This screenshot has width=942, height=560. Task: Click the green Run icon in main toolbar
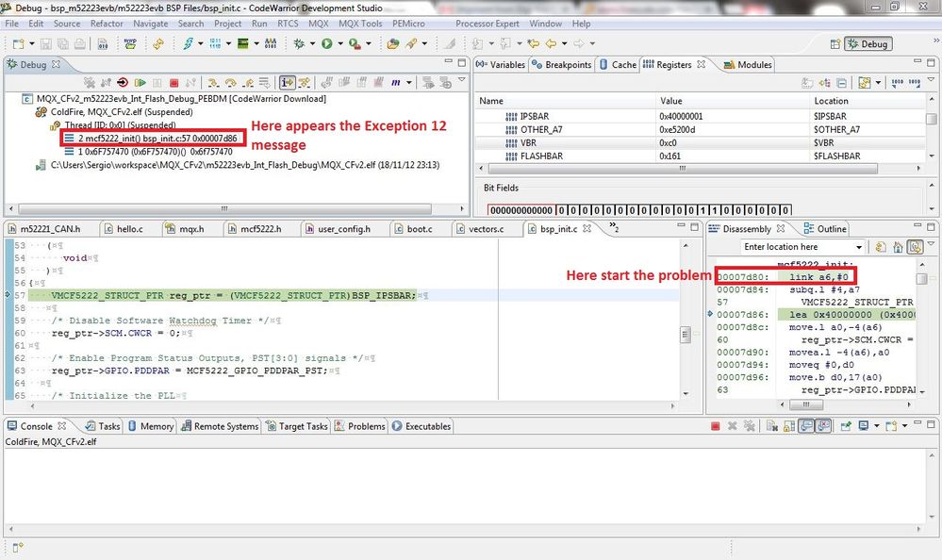click(327, 43)
